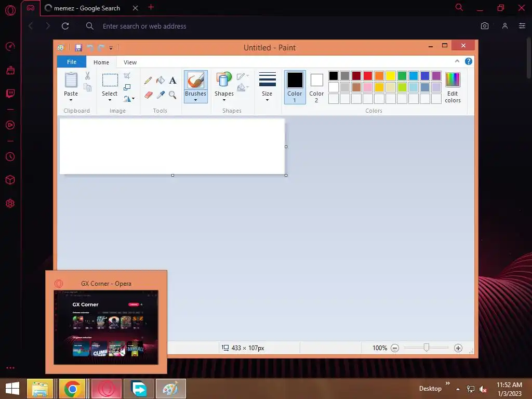The width and height of the screenshot is (532, 399).
Task: Open the Rotate or flip dropdown
Action: [129, 99]
